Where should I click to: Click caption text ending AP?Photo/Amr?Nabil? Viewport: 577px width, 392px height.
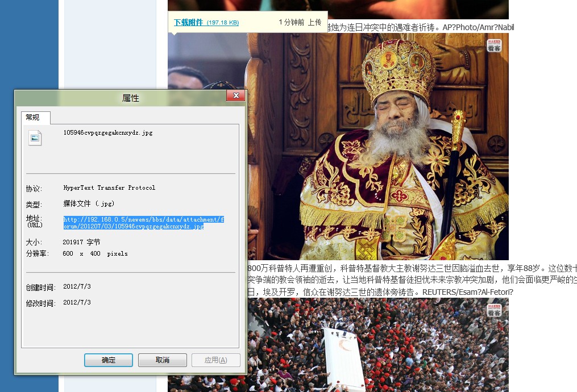tap(421, 27)
